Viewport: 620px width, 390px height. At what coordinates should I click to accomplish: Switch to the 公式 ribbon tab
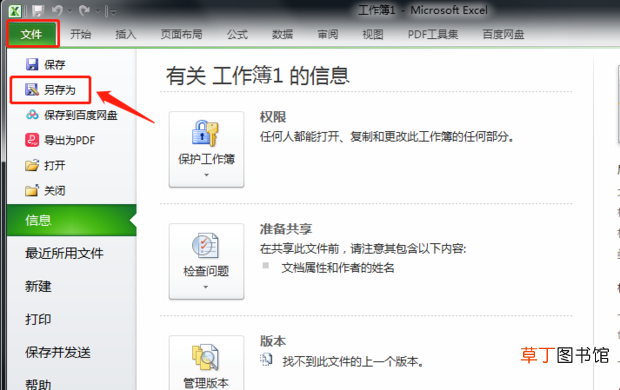click(x=237, y=34)
